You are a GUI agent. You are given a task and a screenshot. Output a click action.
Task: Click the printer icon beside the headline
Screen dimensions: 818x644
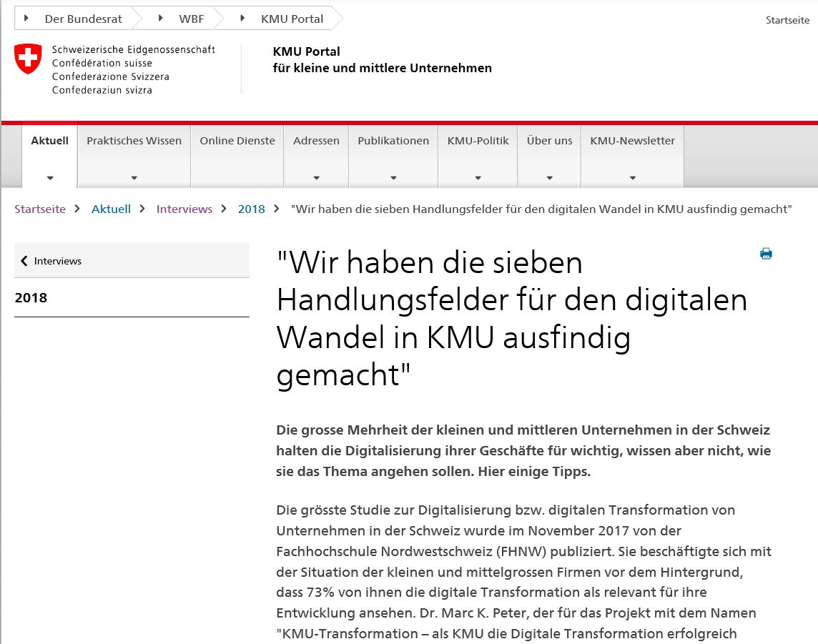coord(766,254)
